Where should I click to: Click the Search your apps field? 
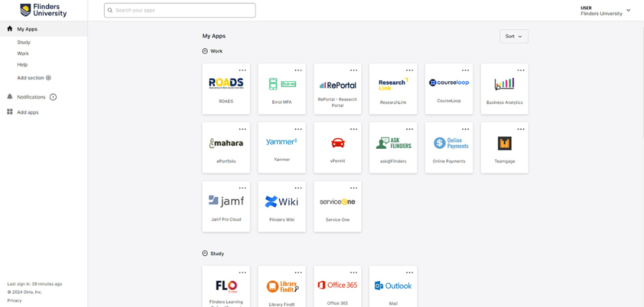click(x=180, y=10)
